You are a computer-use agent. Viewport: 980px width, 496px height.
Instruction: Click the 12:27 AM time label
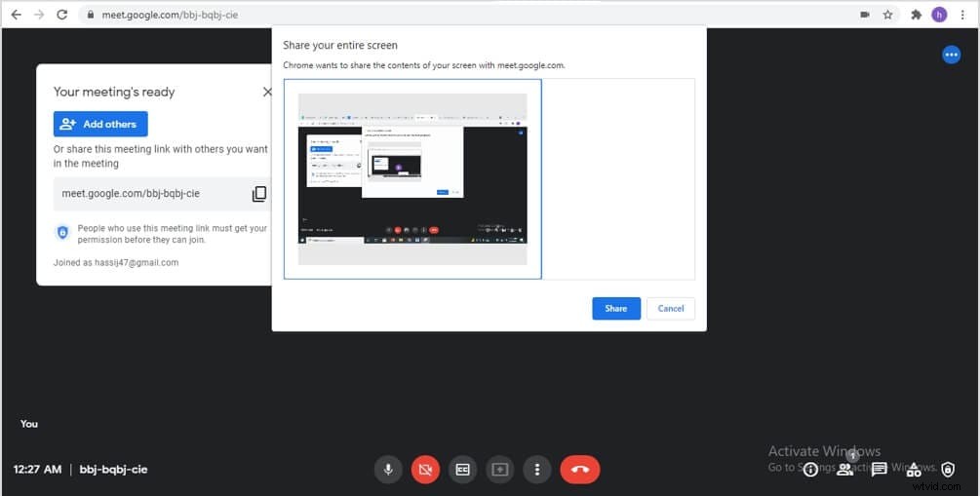[x=37, y=470]
